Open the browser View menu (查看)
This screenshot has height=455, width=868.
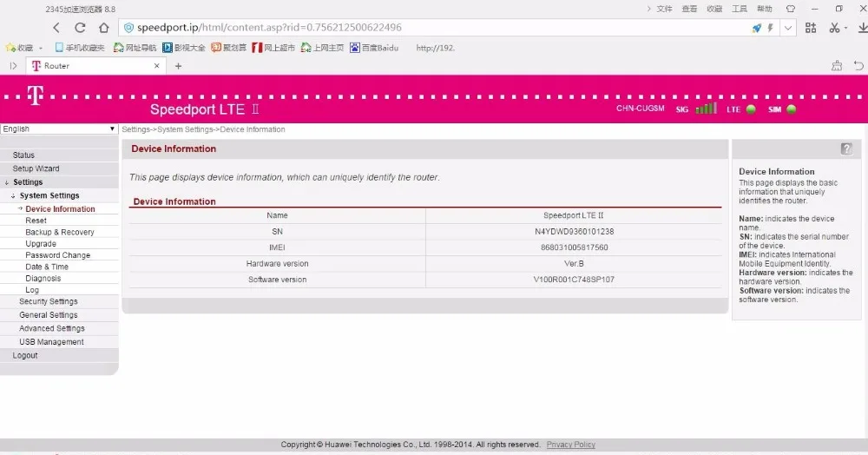point(689,9)
